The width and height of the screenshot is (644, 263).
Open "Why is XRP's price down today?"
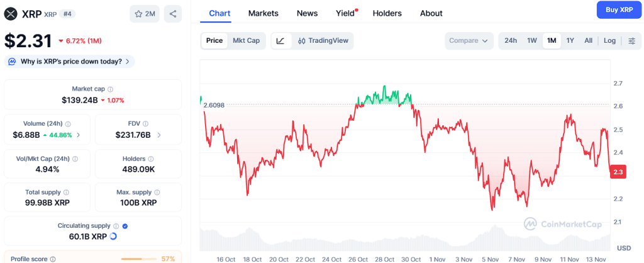click(x=70, y=62)
